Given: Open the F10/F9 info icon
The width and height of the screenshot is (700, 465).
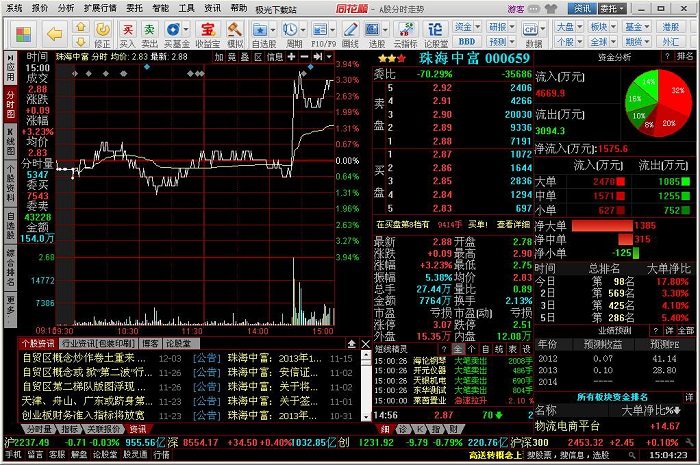Looking at the screenshot, I should [x=320, y=30].
